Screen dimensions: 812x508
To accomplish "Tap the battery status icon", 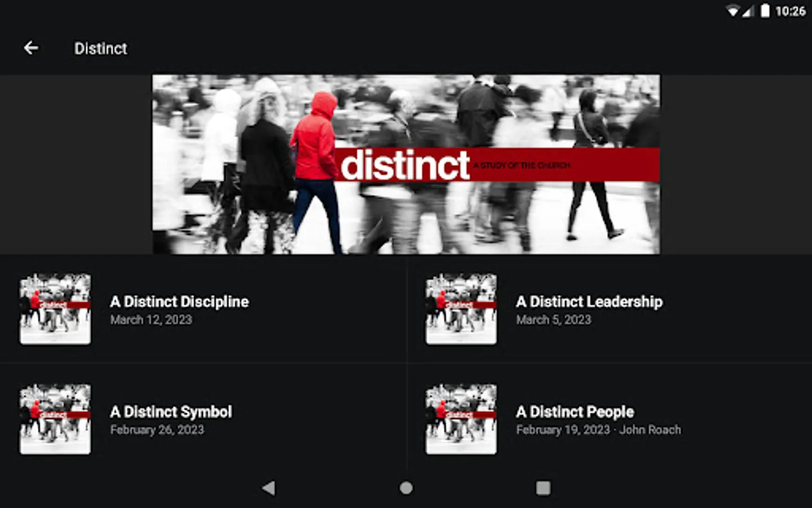I will (x=765, y=11).
